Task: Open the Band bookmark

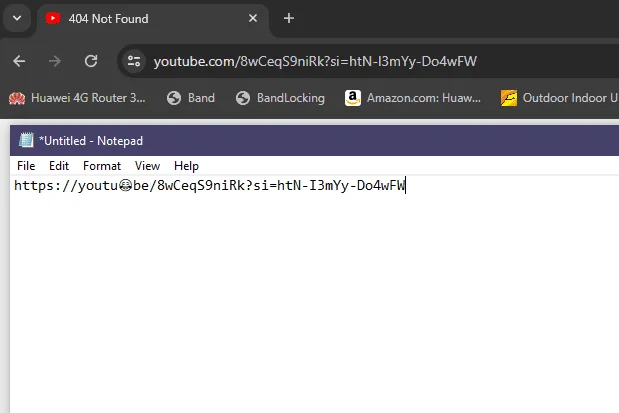Action: pyautogui.click(x=191, y=98)
